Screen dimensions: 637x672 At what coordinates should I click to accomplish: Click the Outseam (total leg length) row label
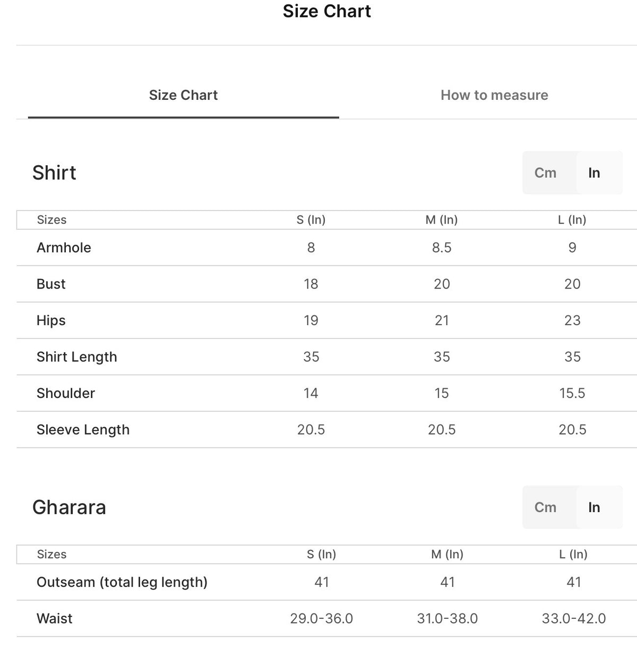click(122, 582)
